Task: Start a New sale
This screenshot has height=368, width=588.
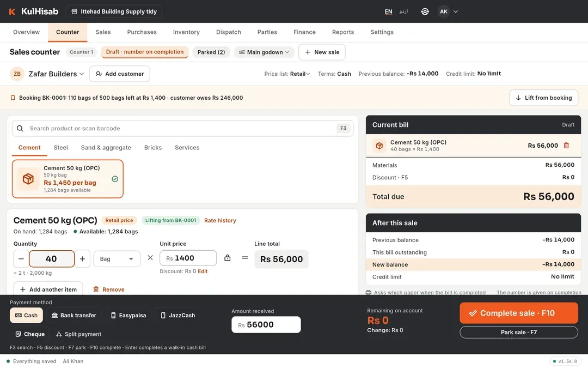Action: point(322,52)
